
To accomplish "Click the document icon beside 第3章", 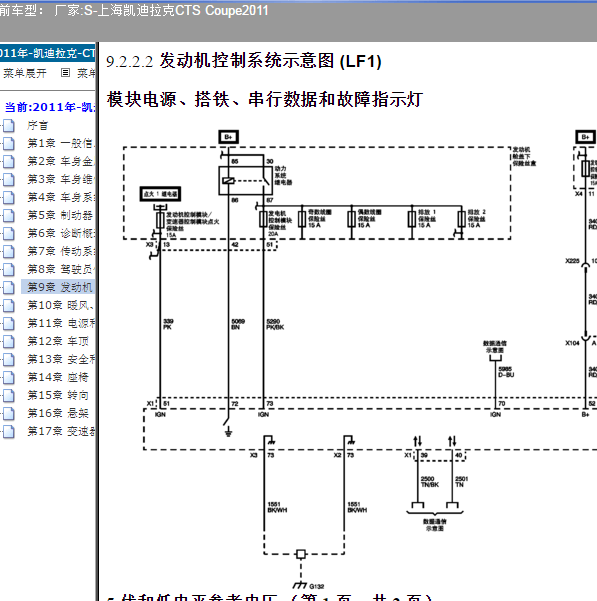I will 9,179.
